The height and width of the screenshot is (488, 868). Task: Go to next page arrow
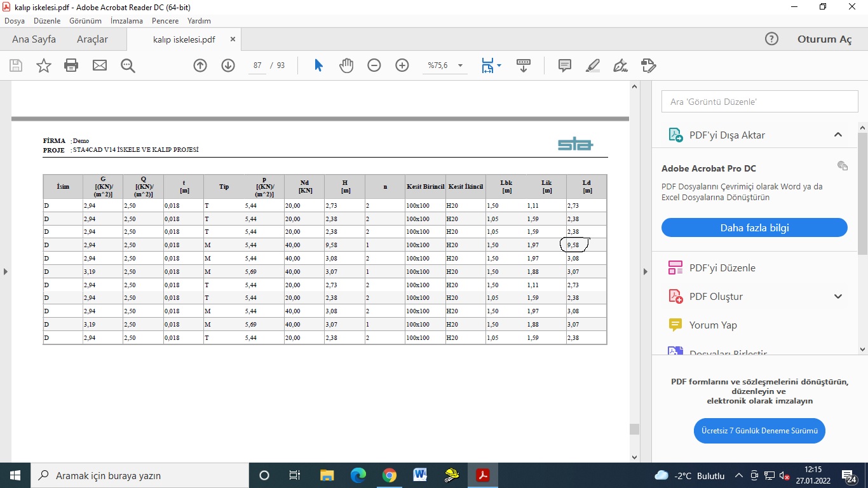coord(228,65)
